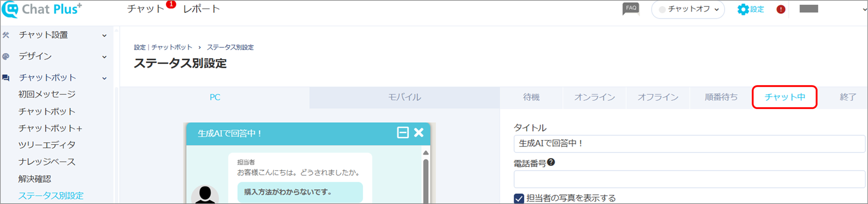This screenshot has width=868, height=204.
Task: Open the チャットオフ status dropdown
Action: click(x=688, y=9)
